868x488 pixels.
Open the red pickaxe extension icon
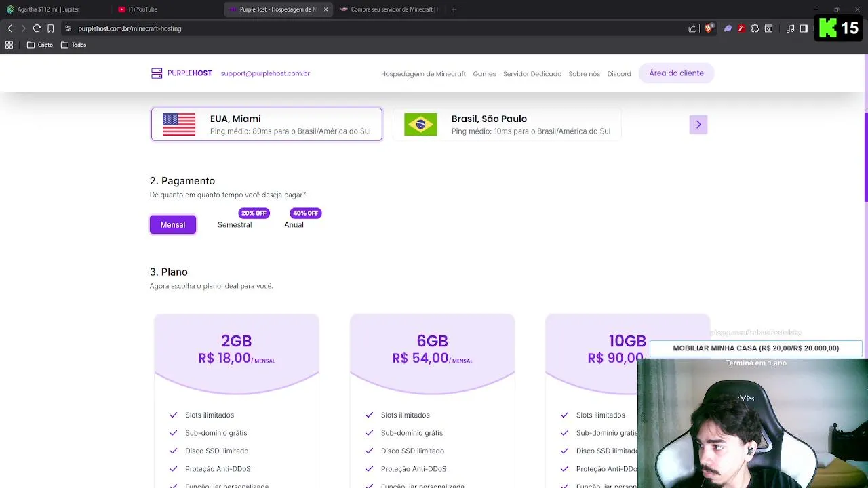coord(741,28)
